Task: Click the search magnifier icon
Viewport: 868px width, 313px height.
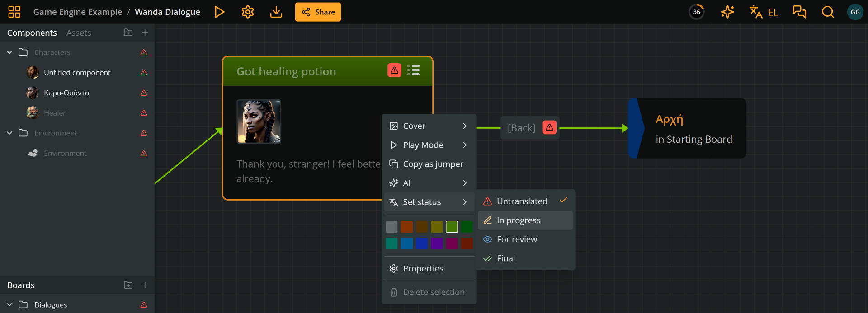Action: [x=828, y=12]
